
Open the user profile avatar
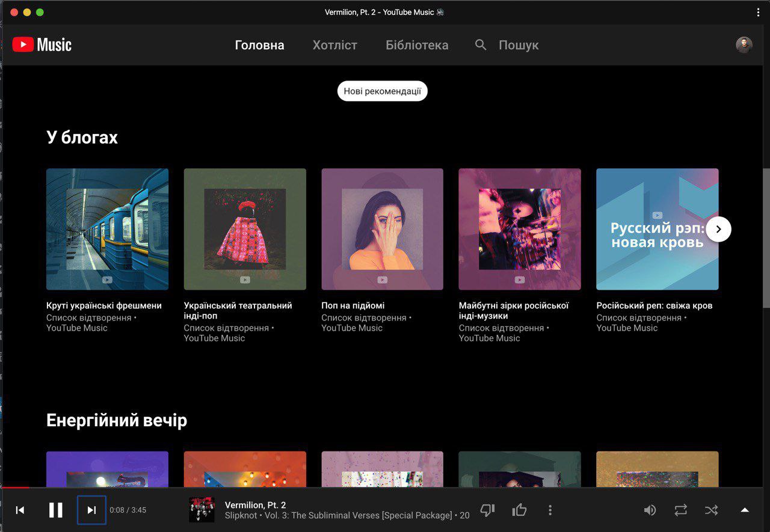click(744, 45)
